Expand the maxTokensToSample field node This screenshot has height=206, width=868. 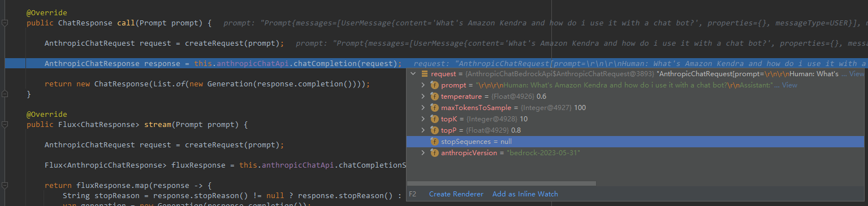click(x=423, y=108)
